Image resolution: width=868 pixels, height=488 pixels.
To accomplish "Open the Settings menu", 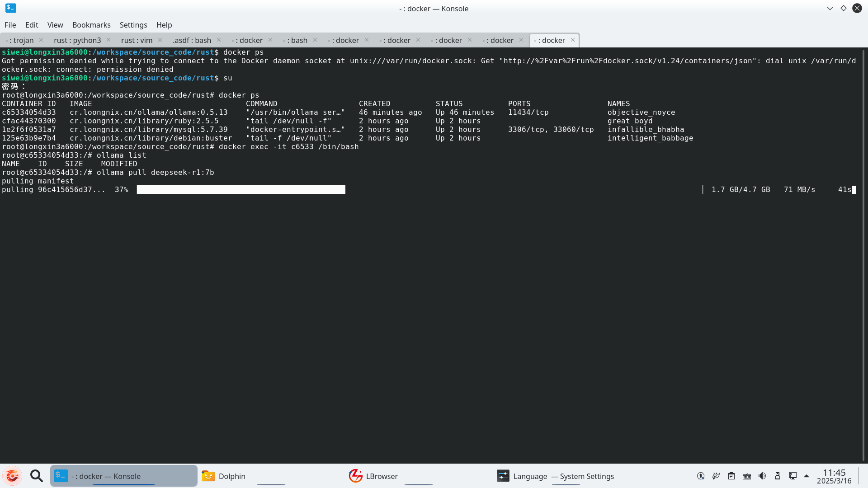I will point(133,25).
